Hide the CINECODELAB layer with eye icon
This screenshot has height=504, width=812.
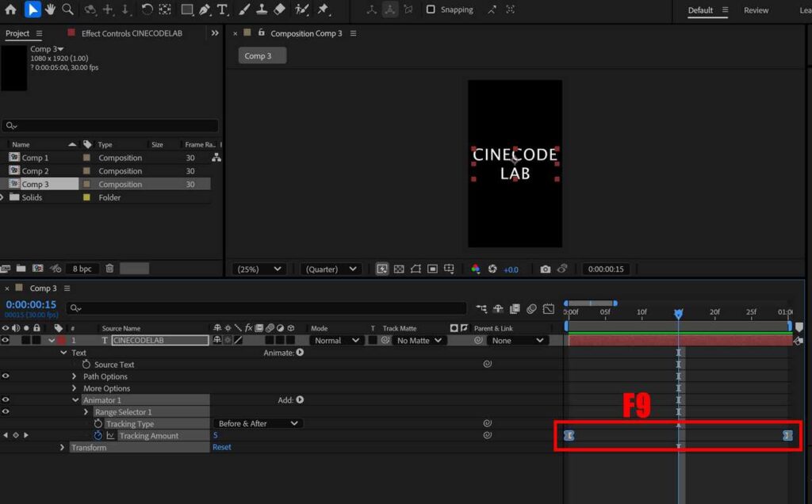[6, 340]
